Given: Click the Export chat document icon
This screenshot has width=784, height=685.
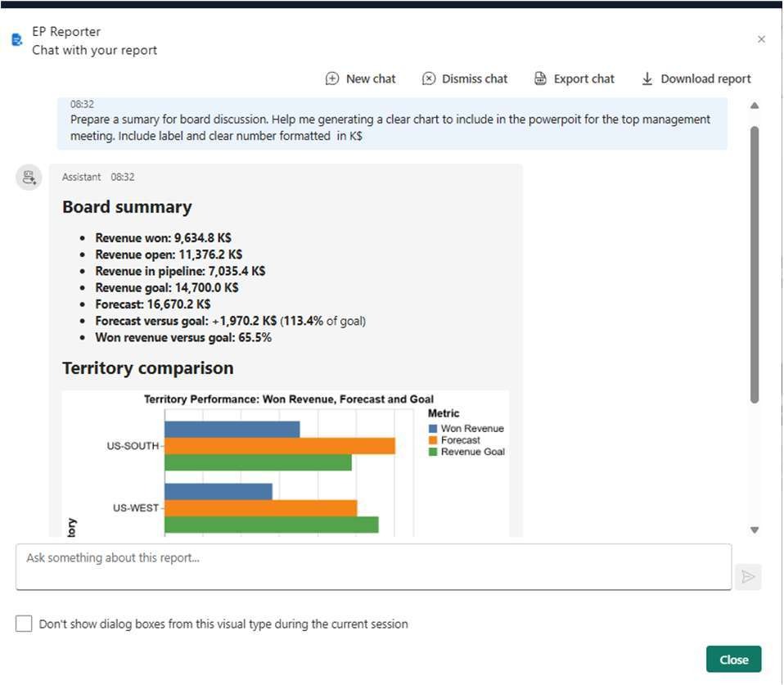Looking at the screenshot, I should [540, 79].
